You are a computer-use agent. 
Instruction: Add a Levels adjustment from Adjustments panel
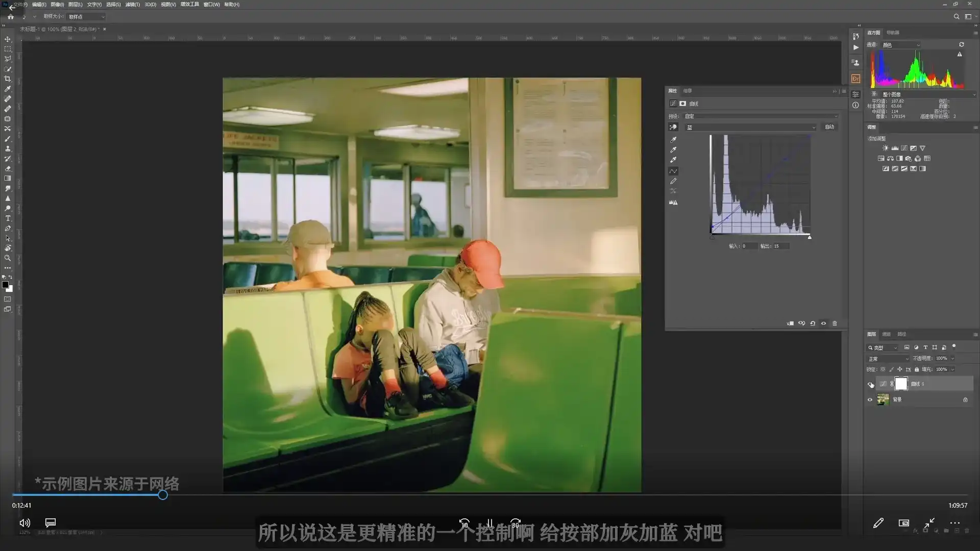click(895, 148)
